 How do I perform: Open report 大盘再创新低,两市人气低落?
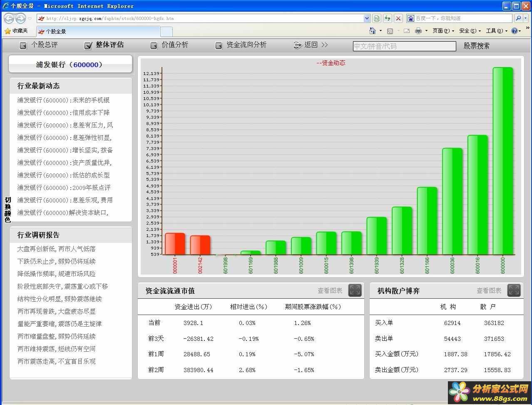56,249
